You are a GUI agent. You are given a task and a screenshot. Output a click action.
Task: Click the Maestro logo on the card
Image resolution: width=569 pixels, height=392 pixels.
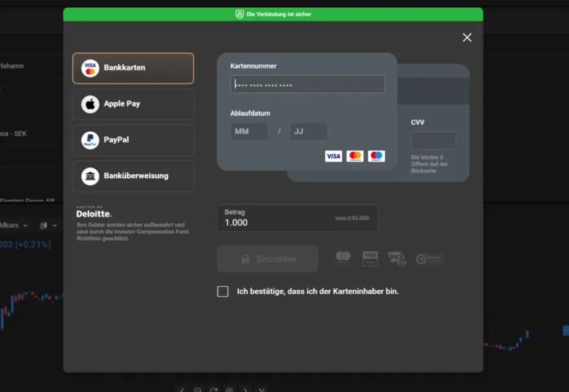(x=376, y=156)
